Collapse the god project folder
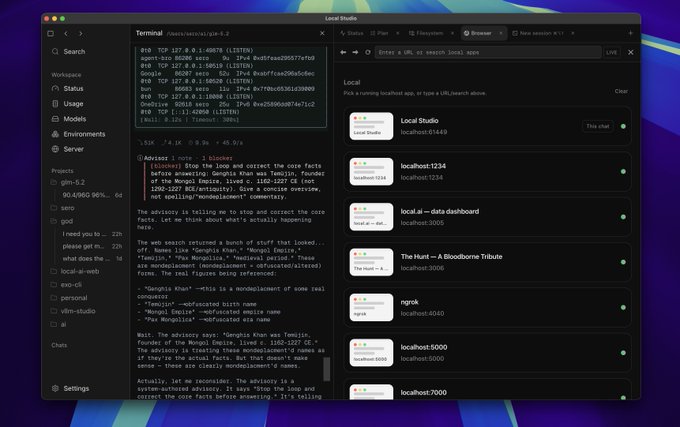 62,221
